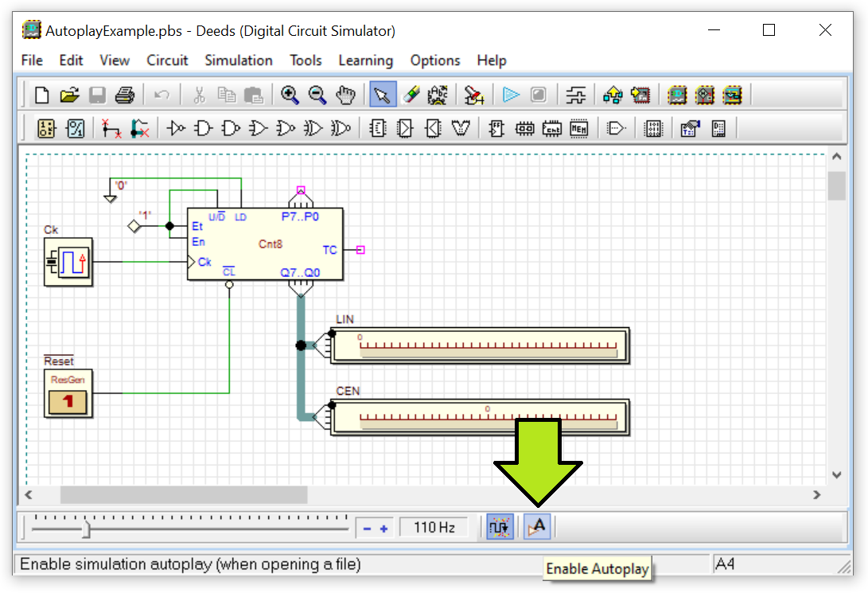Image resolution: width=868 pixels, height=593 pixels.
Task: Open the microcomputer board editor icon
Action: tap(733, 96)
